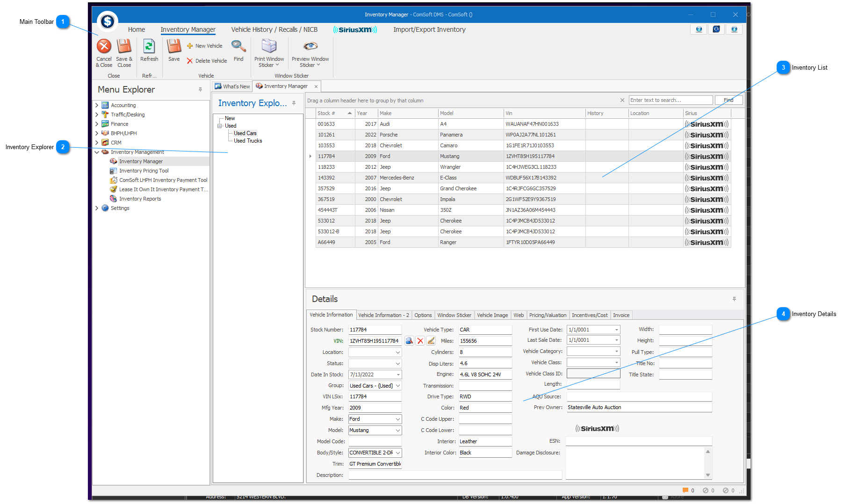Viewport: 844px width, 504px height.
Task: Expand the Accounting tree node
Action: 97,105
